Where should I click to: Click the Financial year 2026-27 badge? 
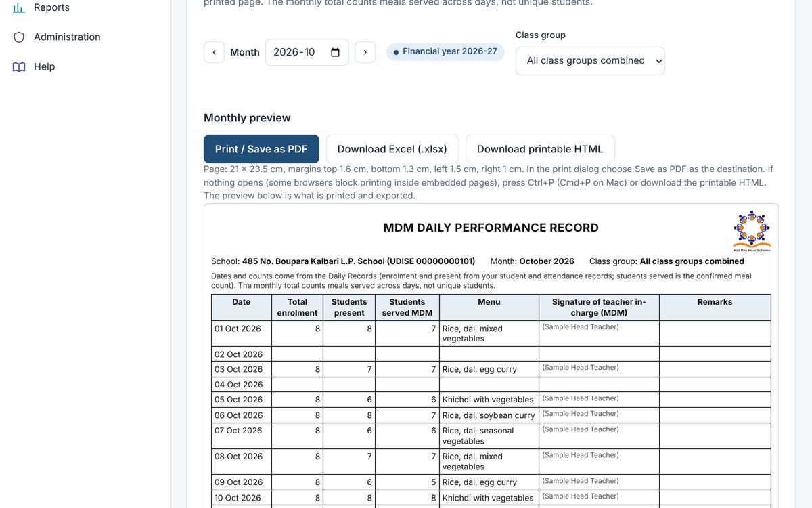(x=445, y=51)
